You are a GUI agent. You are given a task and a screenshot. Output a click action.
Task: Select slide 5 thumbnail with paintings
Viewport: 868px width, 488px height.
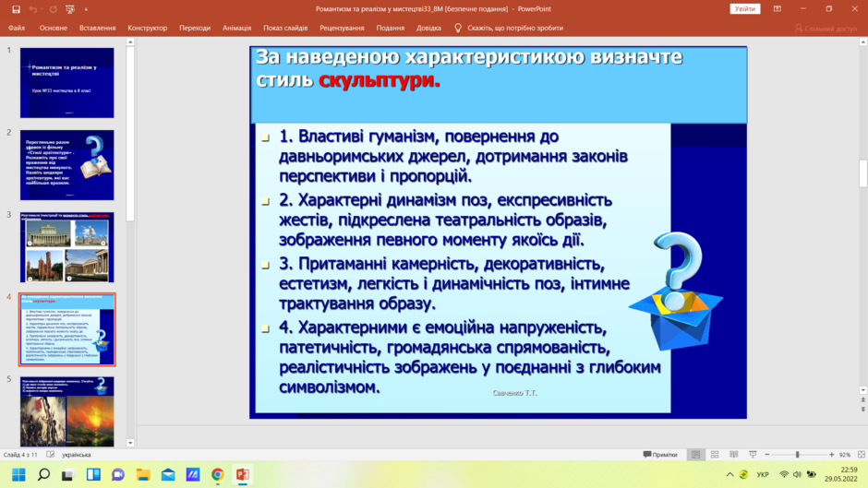click(x=67, y=411)
